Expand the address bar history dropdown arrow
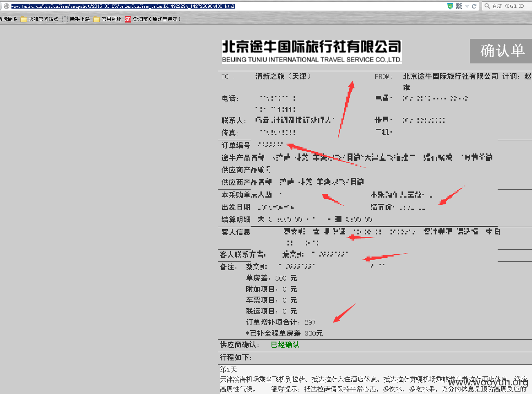Viewport: 532px width, 394px height. point(467,6)
